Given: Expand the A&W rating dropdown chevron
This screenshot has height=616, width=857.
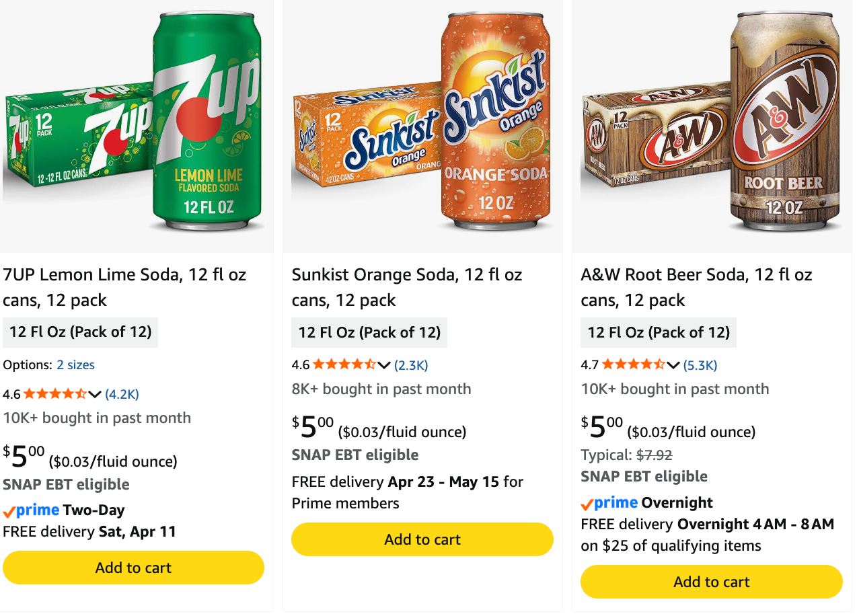Looking at the screenshot, I should [673, 365].
